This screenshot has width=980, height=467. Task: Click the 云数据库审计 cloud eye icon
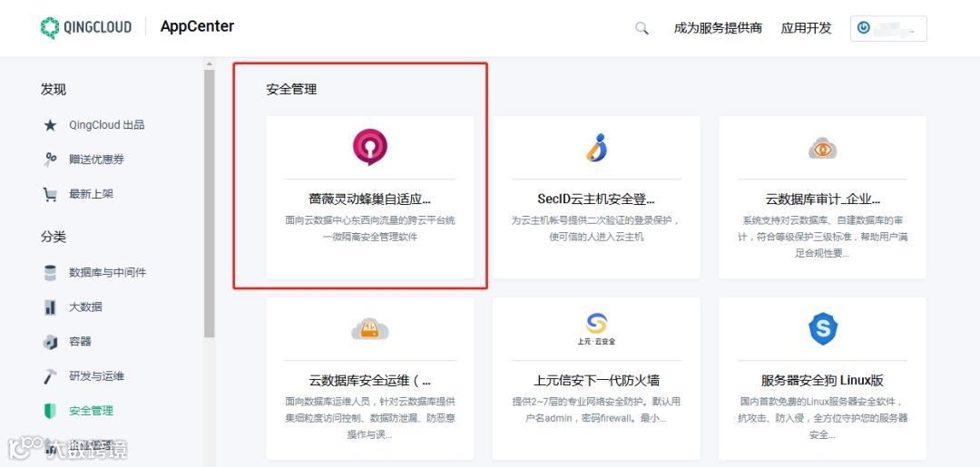[x=822, y=149]
